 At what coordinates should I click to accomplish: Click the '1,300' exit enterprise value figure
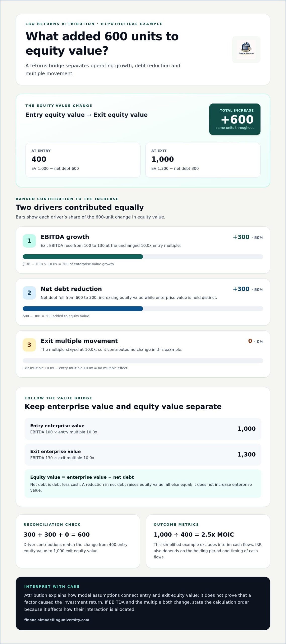(247, 455)
